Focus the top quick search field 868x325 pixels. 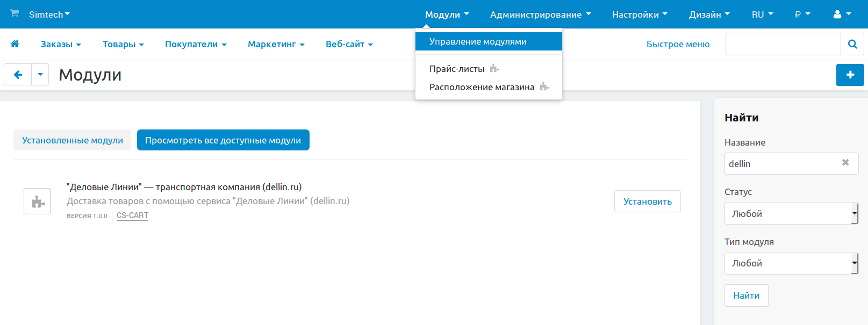(x=783, y=44)
